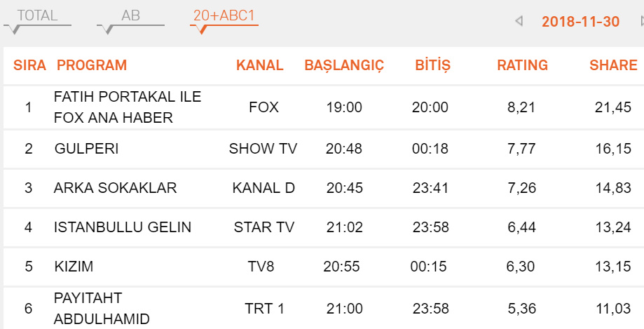Click the GULPERI program row

pyautogui.click(x=87, y=149)
